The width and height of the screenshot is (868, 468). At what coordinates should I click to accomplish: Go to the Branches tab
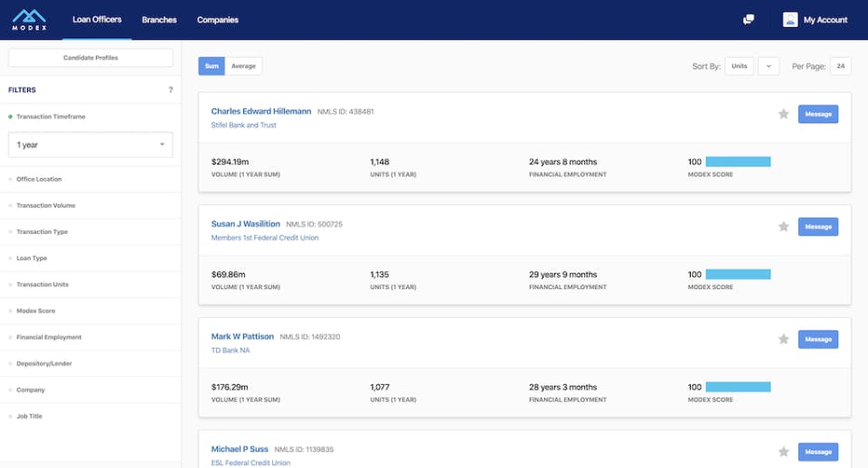click(x=159, y=20)
